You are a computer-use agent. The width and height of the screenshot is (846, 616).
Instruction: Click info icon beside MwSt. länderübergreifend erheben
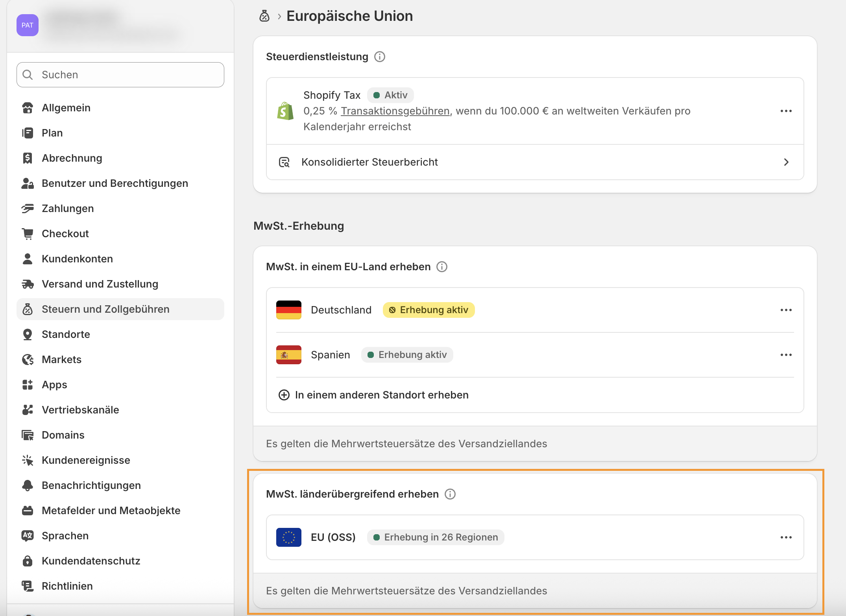450,494
